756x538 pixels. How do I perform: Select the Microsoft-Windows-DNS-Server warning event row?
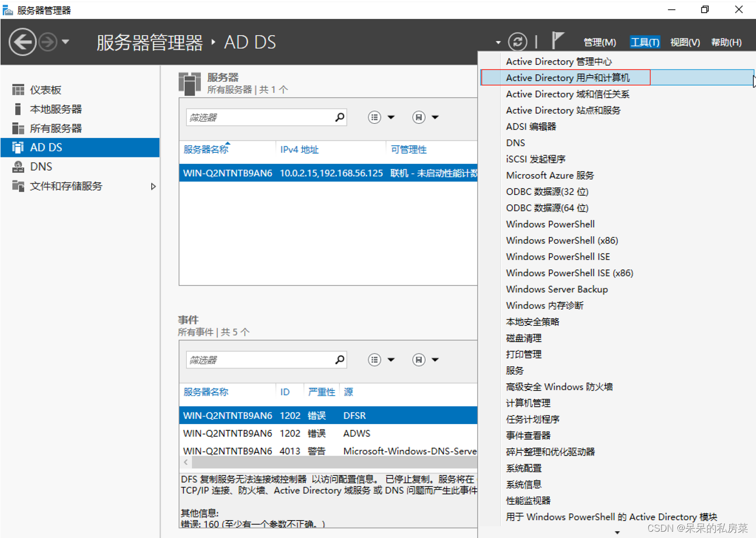[328, 451]
